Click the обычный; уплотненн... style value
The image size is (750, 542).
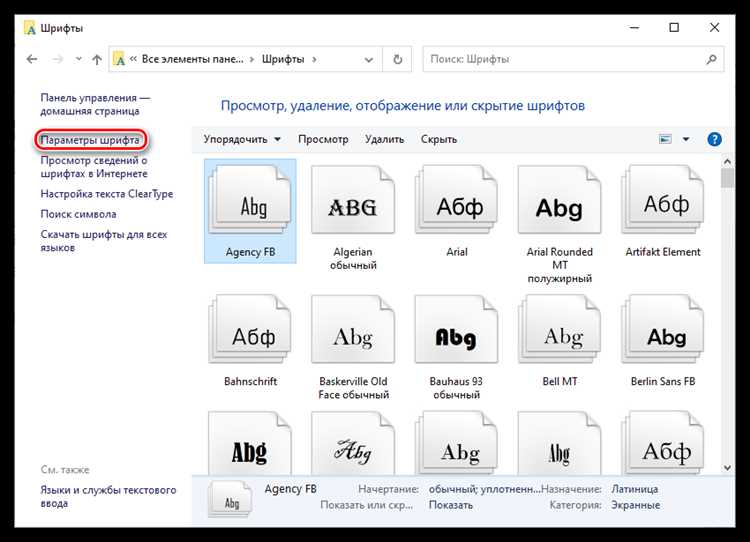(x=484, y=489)
